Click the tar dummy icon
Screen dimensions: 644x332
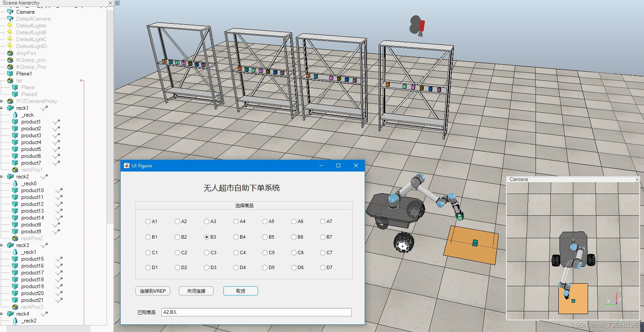click(x=10, y=80)
